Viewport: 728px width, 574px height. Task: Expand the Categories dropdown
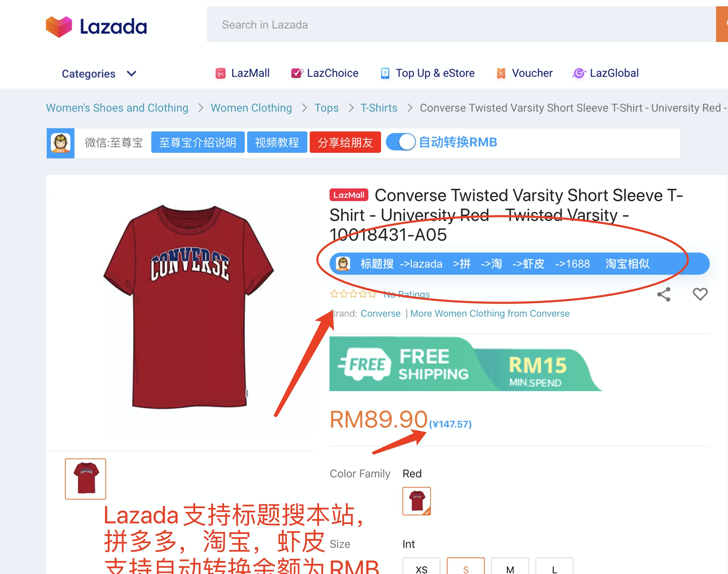99,74
